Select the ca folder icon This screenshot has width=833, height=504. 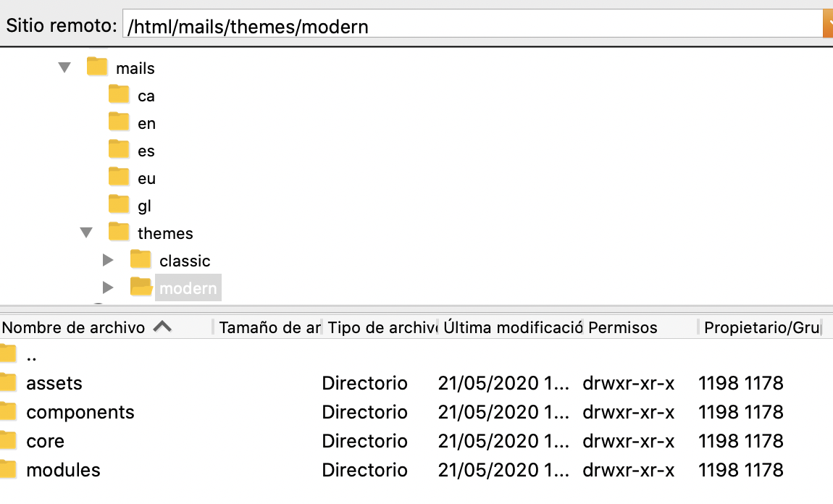pos(119,95)
